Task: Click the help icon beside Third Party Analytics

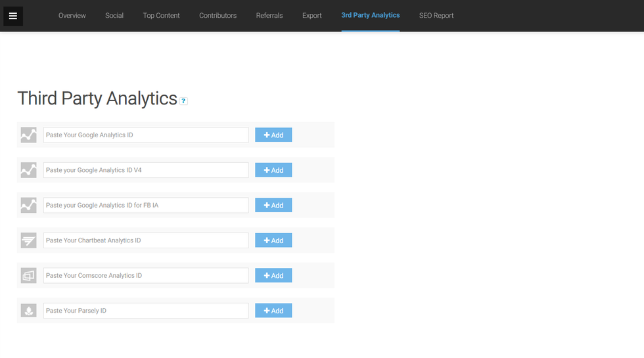Action: (184, 101)
